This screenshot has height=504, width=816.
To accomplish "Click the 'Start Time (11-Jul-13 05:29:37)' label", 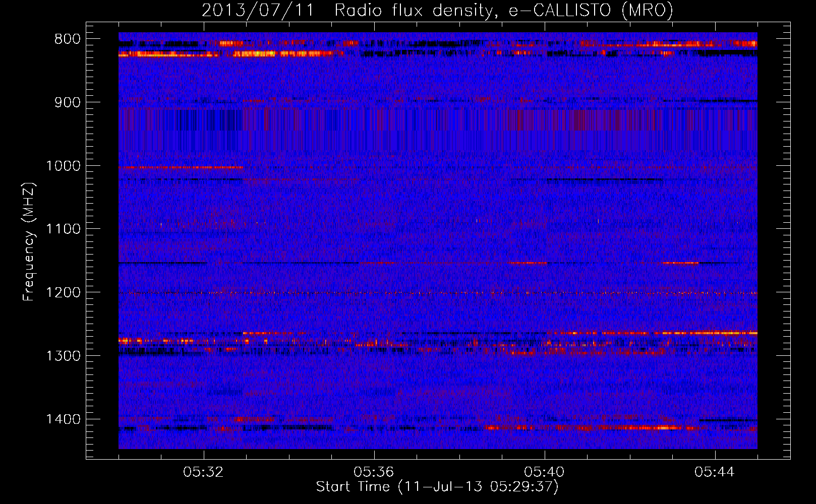I will coord(437,487).
